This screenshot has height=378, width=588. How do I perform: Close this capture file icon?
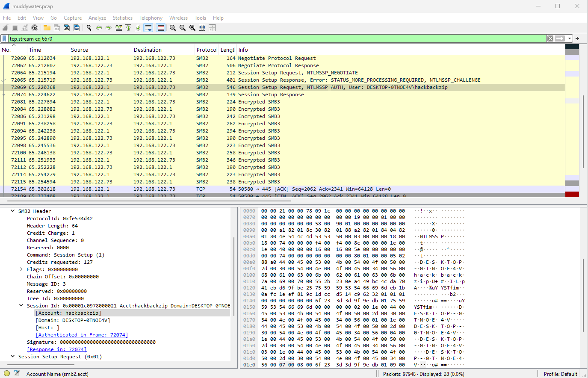tap(67, 28)
